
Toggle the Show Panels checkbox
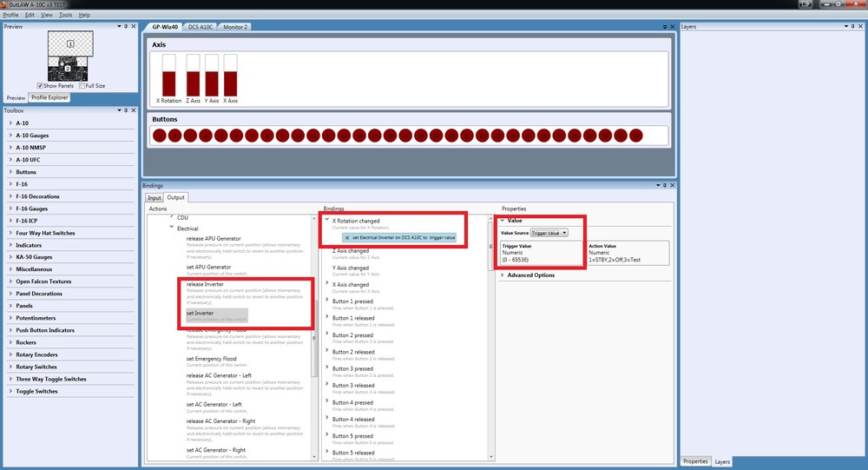point(40,86)
